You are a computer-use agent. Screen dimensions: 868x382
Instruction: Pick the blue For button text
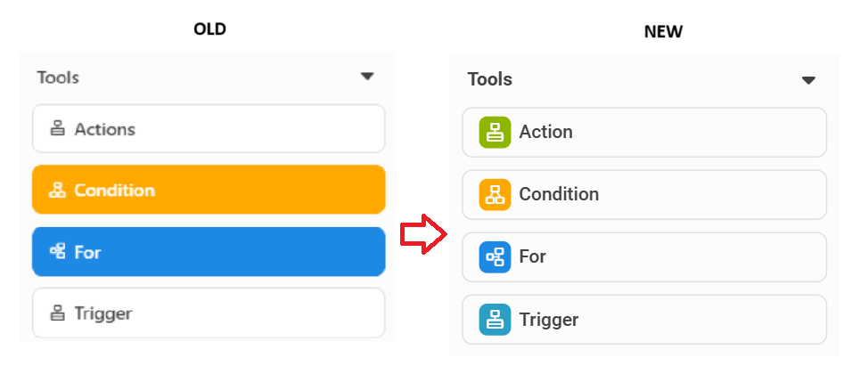[x=87, y=253]
